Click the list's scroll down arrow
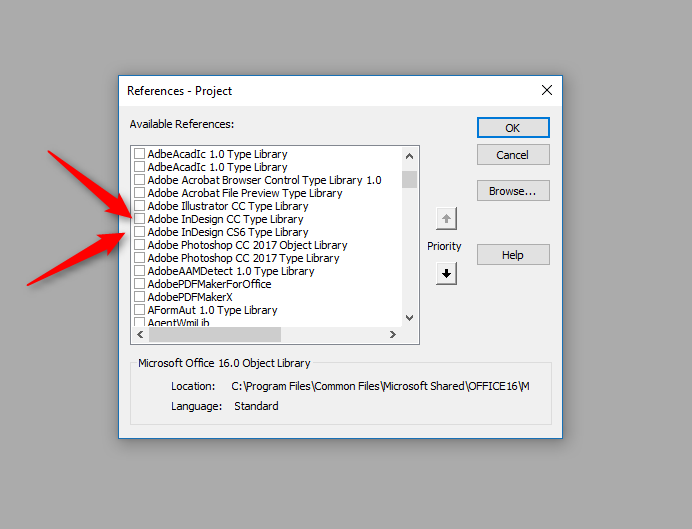Screen dimensions: 692x529 [x=410, y=318]
